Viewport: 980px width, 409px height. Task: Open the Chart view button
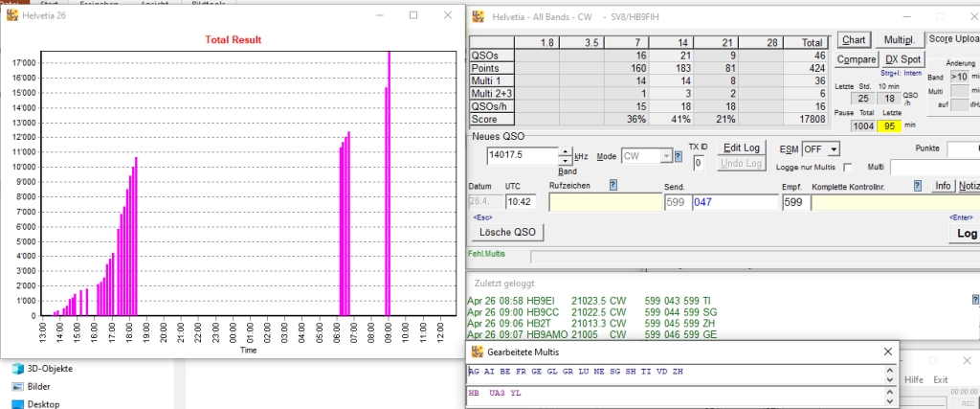pos(853,40)
